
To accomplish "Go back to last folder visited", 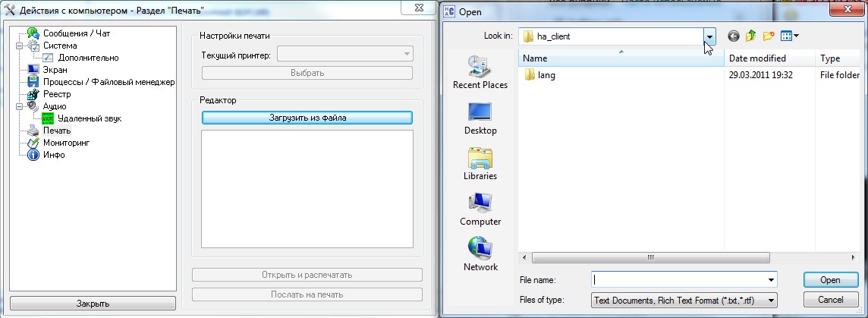I will point(733,36).
